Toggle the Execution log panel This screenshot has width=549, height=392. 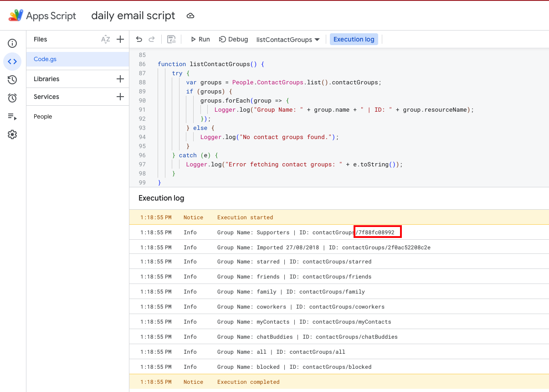[354, 39]
